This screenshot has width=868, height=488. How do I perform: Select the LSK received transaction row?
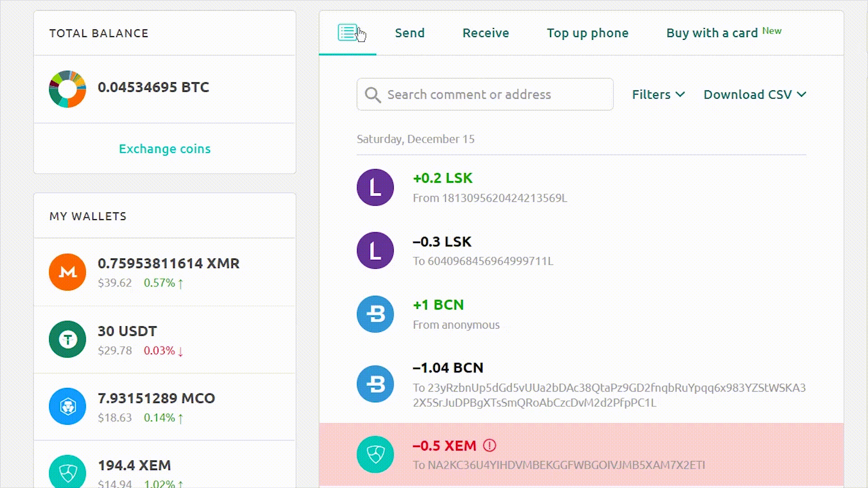[581, 187]
